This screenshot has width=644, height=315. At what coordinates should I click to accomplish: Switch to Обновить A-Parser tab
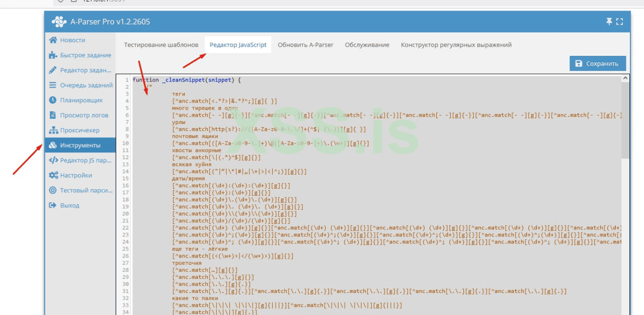tap(305, 45)
